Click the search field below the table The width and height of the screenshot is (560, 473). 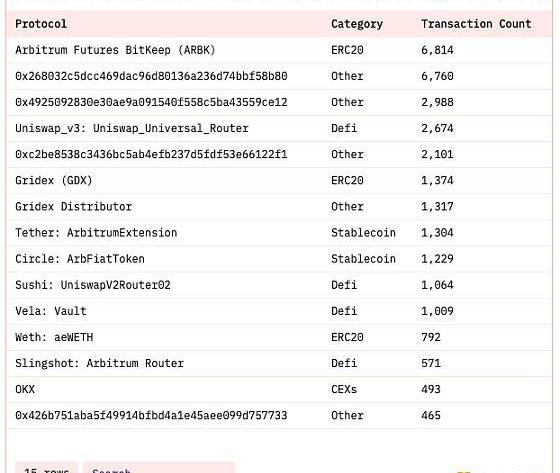[x=159, y=468]
